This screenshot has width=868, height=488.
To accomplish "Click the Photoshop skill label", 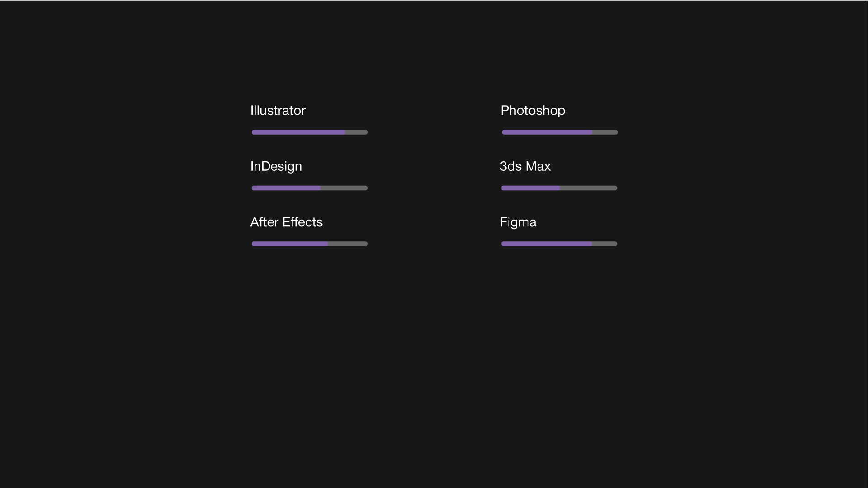I will tap(533, 111).
